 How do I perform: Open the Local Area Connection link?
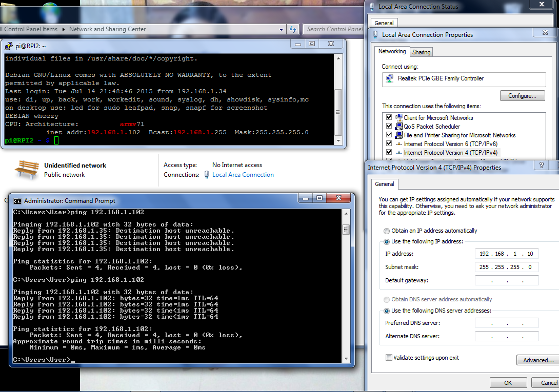(243, 175)
